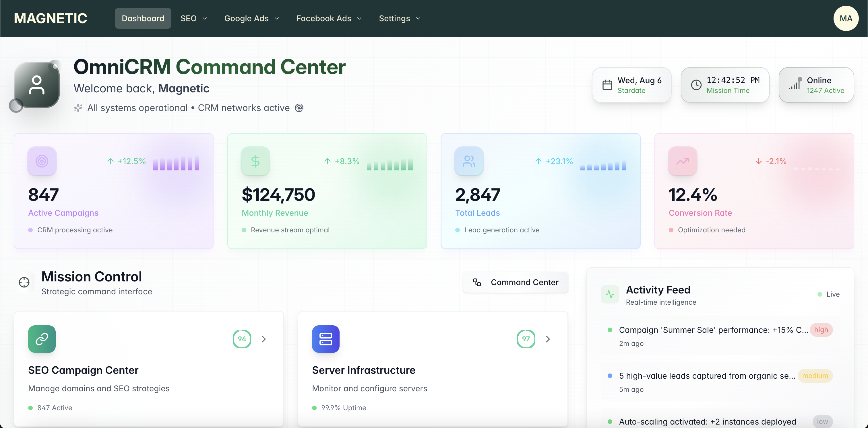Image resolution: width=868 pixels, height=428 pixels.
Task: Open the MA profile avatar
Action: 846,18
